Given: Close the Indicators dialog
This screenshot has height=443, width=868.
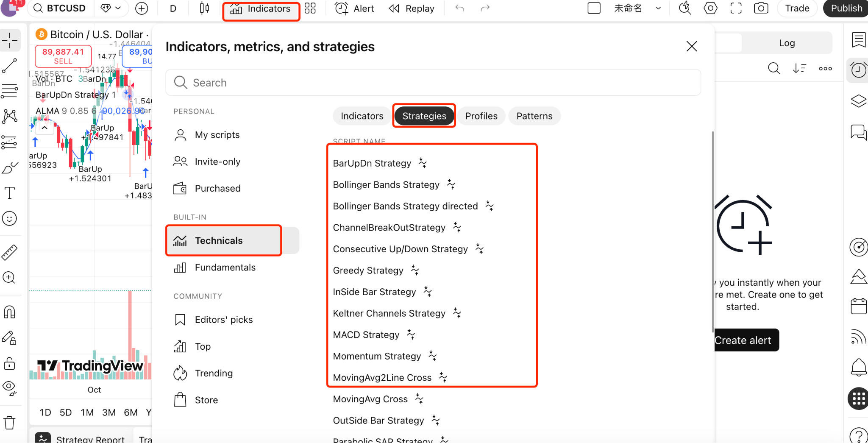Looking at the screenshot, I should click(x=692, y=46).
